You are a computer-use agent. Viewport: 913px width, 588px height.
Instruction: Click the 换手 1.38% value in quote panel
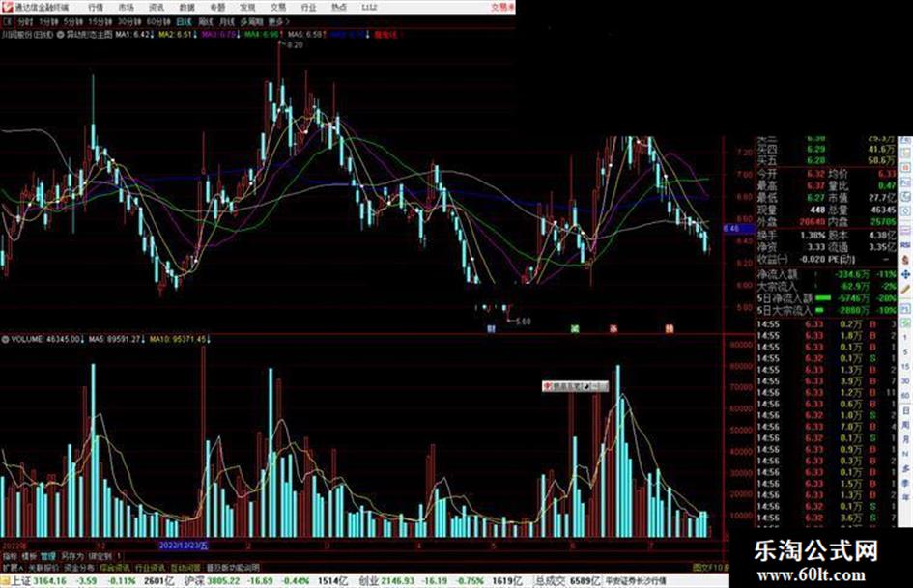[813, 236]
